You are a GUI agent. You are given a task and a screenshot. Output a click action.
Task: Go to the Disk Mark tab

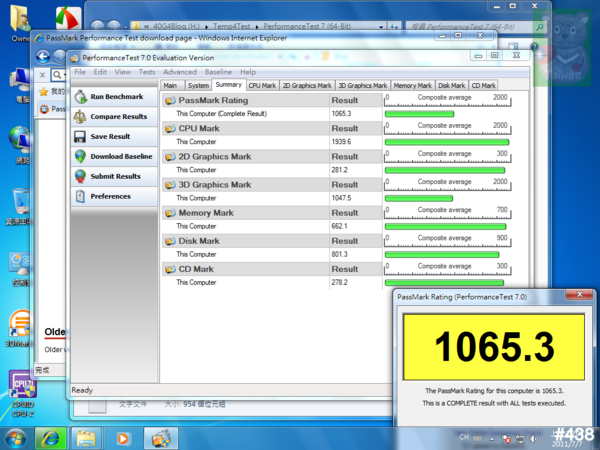pos(451,86)
